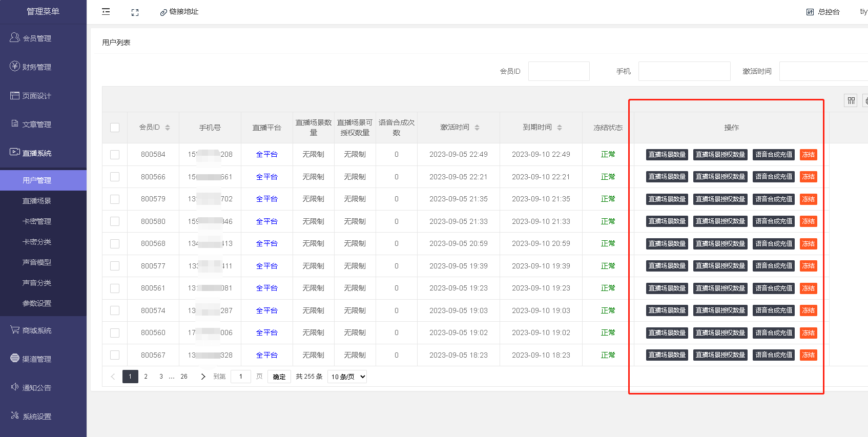Select 参数设置 submenu item
868x437 pixels.
coord(43,303)
